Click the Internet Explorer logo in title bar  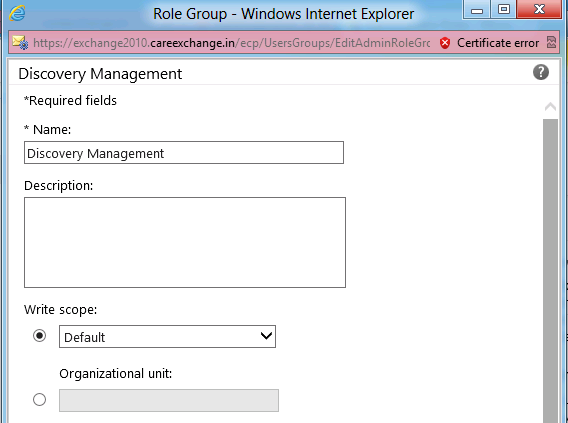17,13
